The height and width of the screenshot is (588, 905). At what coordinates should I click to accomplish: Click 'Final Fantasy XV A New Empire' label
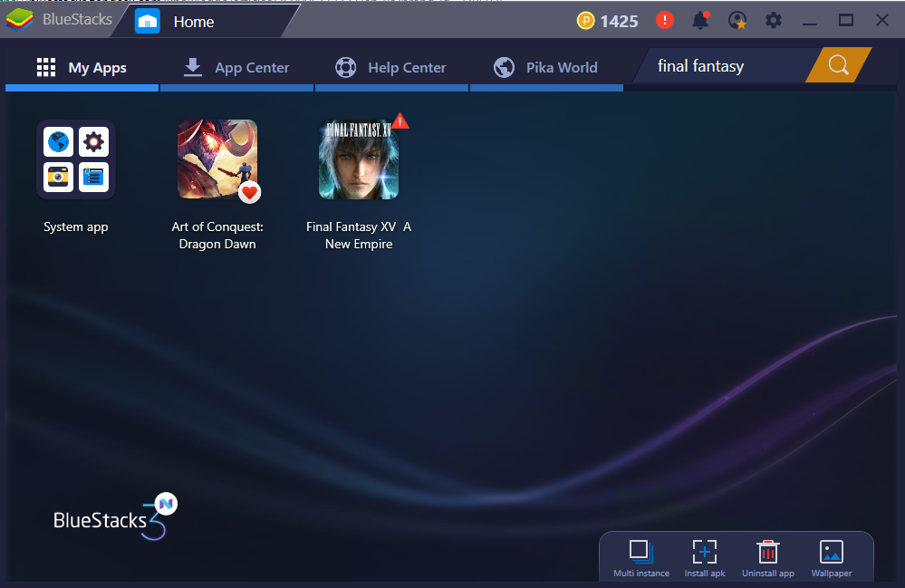coord(359,236)
